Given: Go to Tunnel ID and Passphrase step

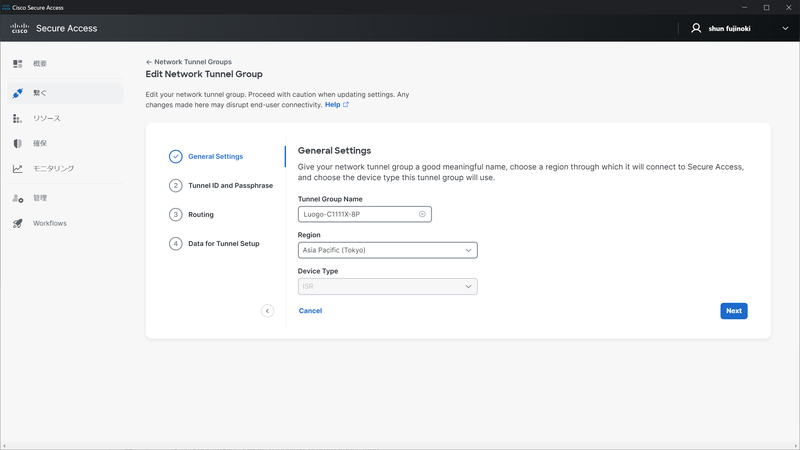Looking at the screenshot, I should (x=231, y=186).
